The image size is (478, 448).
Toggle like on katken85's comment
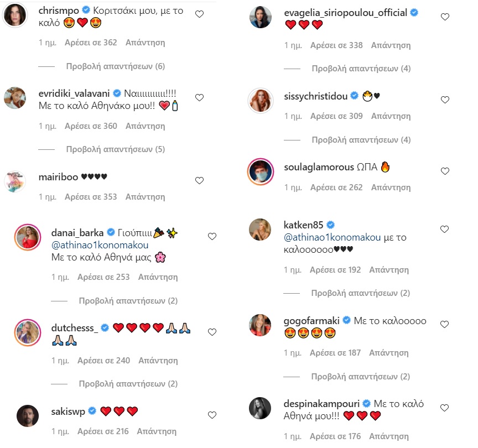444,229
